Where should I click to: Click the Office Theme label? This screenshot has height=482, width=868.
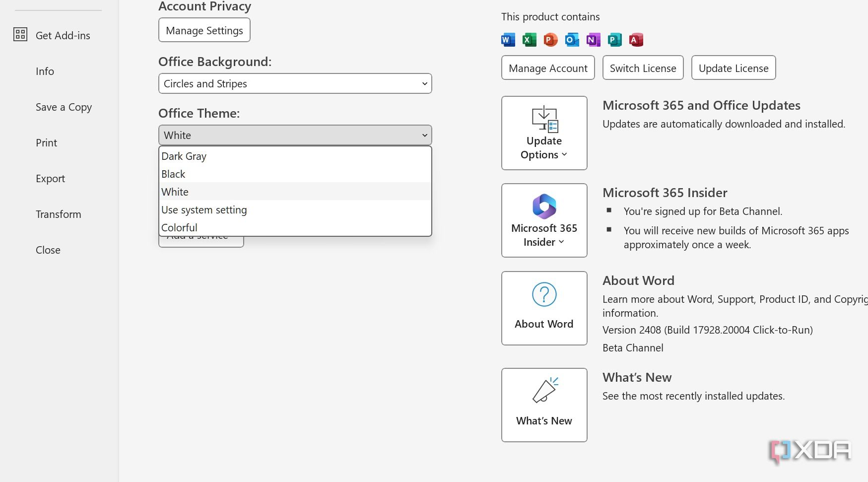coord(199,113)
